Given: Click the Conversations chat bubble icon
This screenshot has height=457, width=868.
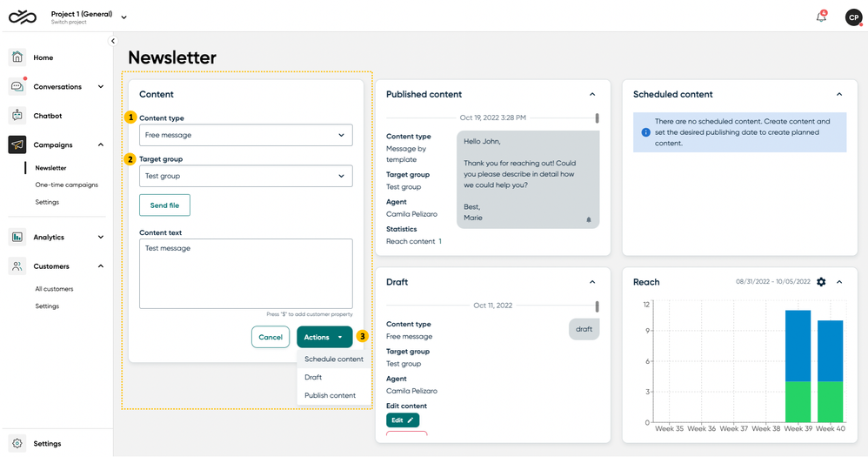Looking at the screenshot, I should tap(17, 86).
